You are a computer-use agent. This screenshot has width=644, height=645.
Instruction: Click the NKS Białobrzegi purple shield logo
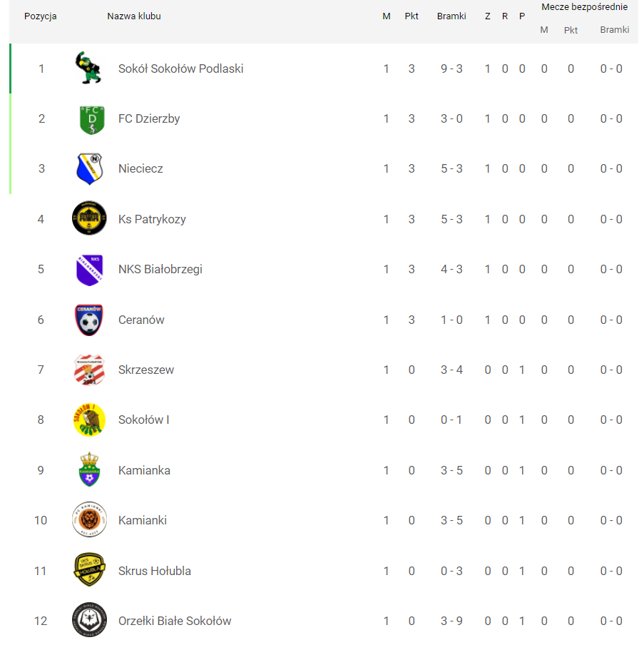[x=90, y=270]
